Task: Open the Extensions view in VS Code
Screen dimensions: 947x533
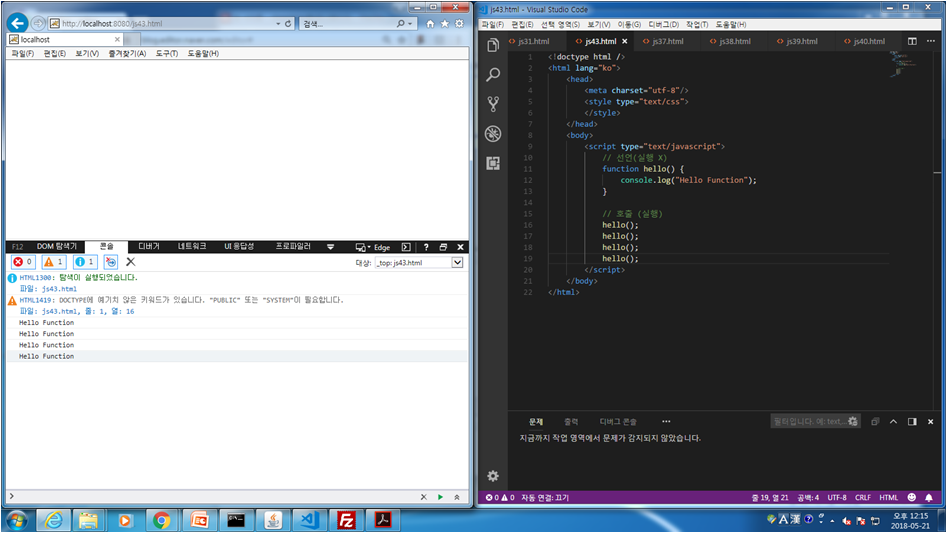Action: pyautogui.click(x=493, y=163)
